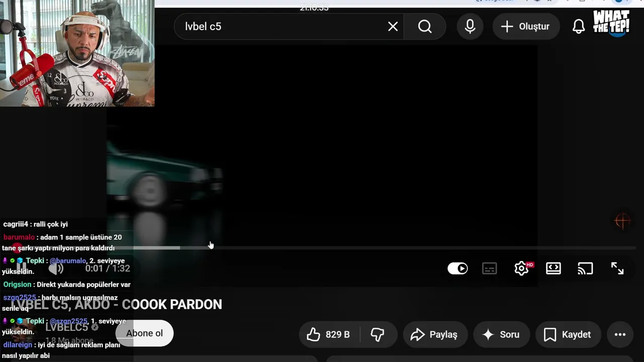Viewport: 644px width, 362px height.
Task: Open the player settings gear
Action: pyautogui.click(x=522, y=268)
